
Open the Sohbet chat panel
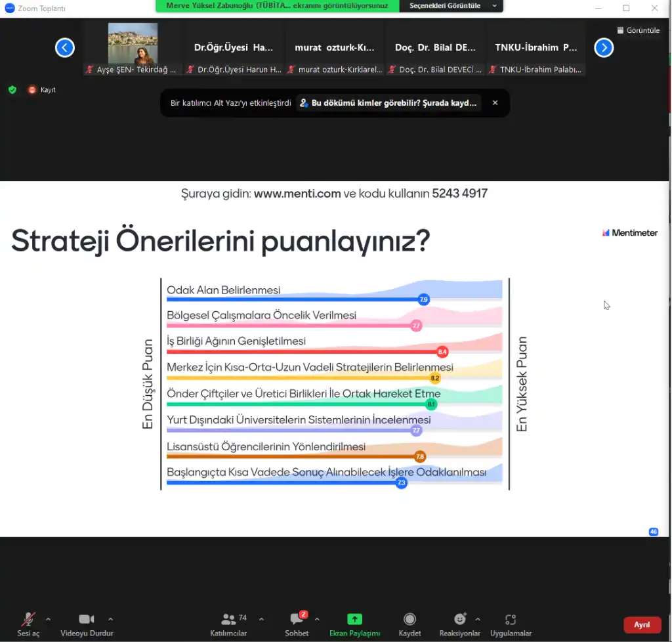[297, 620]
